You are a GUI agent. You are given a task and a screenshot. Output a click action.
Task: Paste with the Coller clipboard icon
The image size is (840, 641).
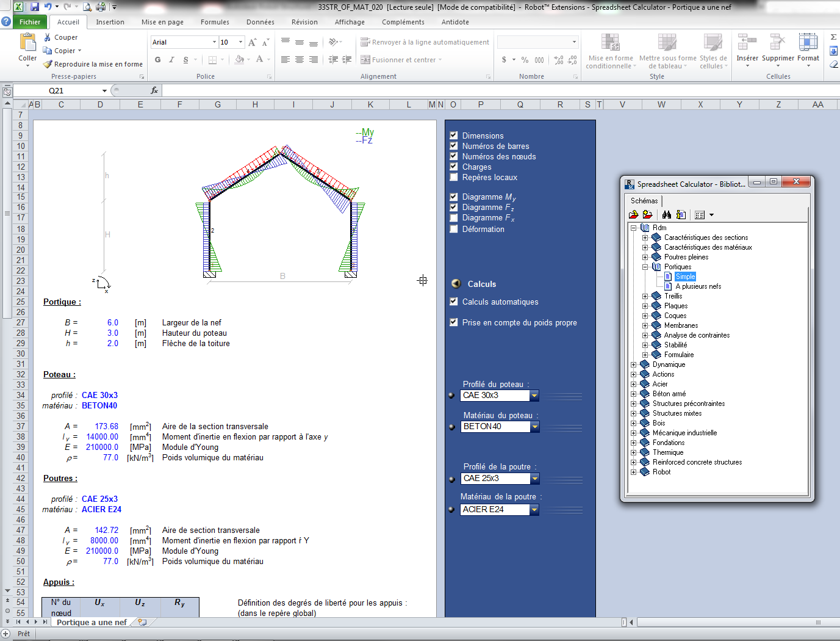27,42
